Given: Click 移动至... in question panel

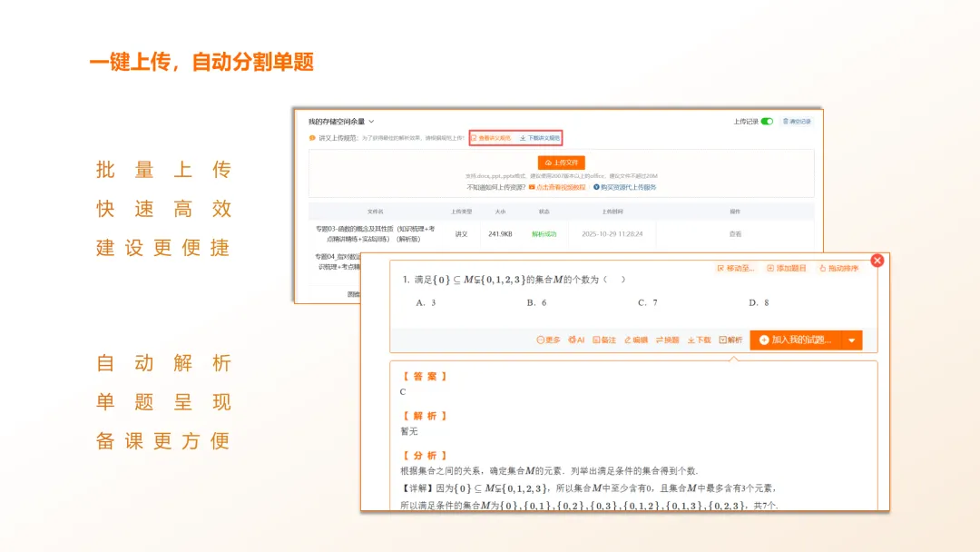Looking at the screenshot, I should (x=736, y=268).
